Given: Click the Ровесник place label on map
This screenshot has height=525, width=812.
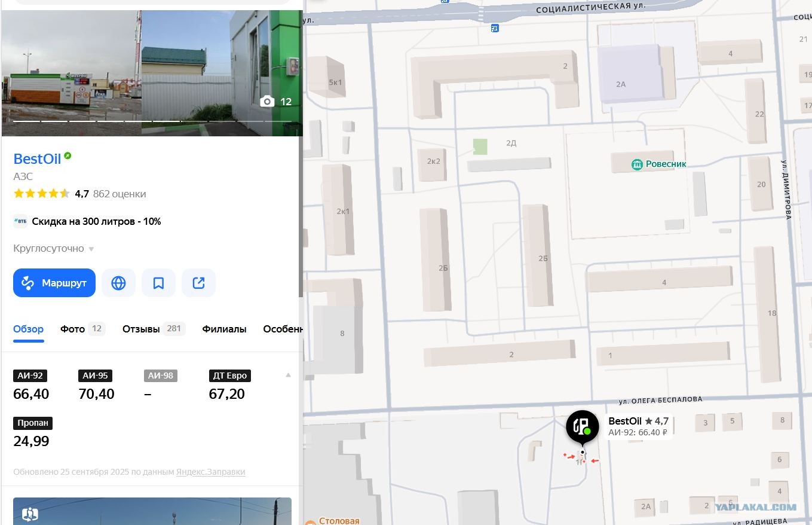Looking at the screenshot, I should click(x=667, y=164).
